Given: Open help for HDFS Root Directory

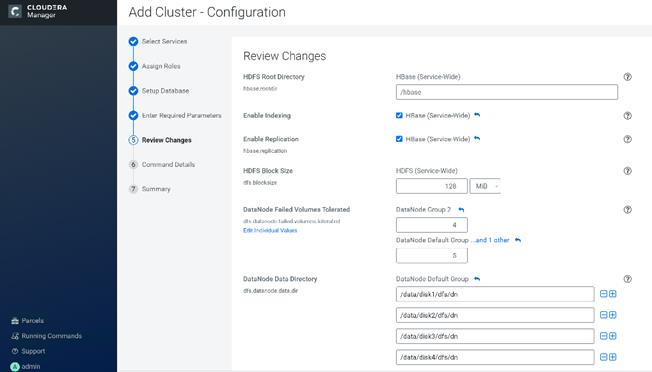Looking at the screenshot, I should tap(627, 77).
